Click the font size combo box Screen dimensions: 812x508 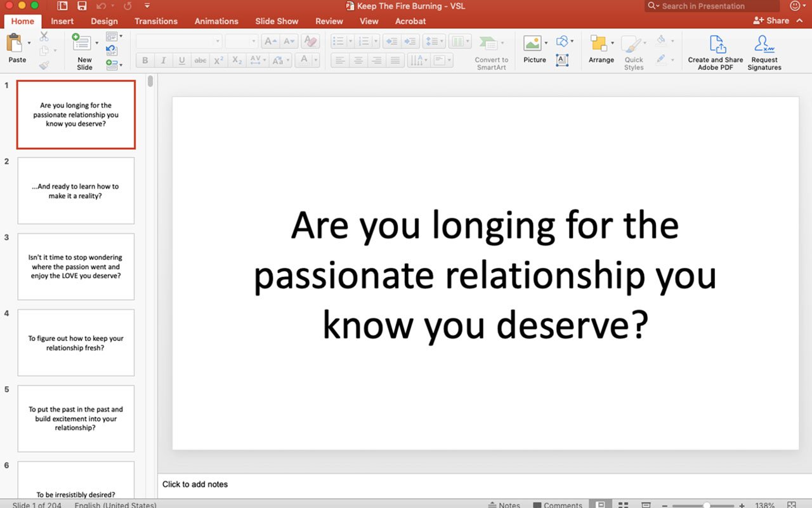coord(241,41)
